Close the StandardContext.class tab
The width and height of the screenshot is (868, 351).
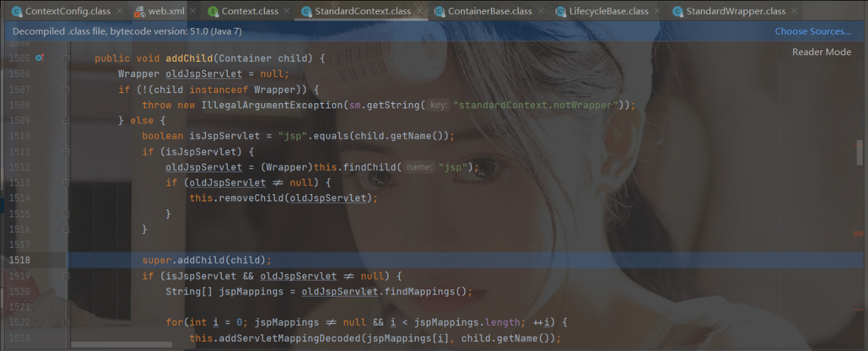click(x=419, y=11)
